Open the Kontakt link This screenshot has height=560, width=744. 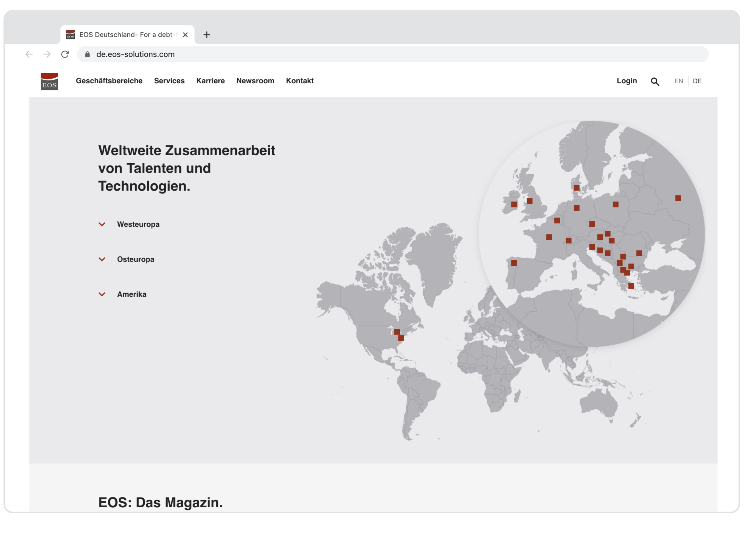click(x=299, y=81)
